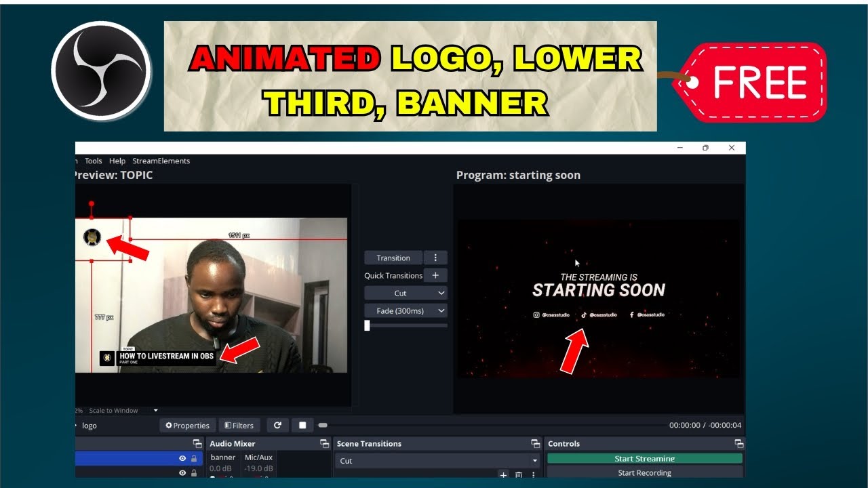The image size is (868, 488).
Task: Open the Fade (300ms) quick transition dropdown
Action: click(x=406, y=310)
